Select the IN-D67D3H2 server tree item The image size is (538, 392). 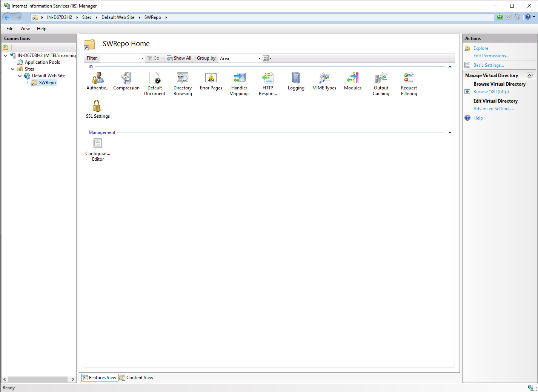coord(46,55)
